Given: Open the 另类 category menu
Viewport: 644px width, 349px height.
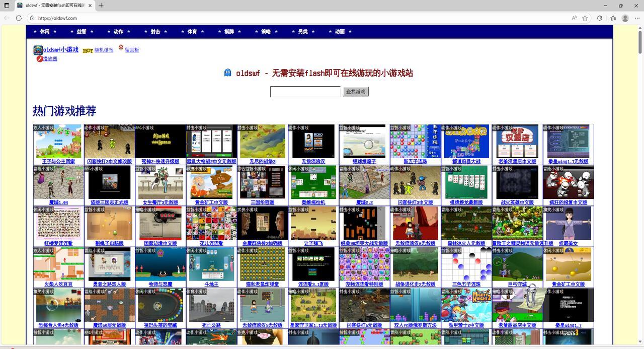Looking at the screenshot, I should pyautogui.click(x=303, y=32).
